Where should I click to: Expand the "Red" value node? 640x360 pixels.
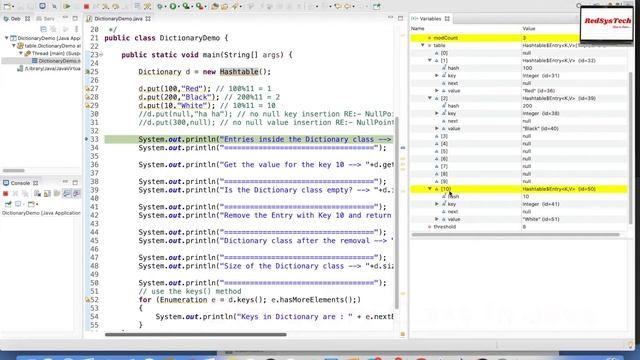coord(437,91)
